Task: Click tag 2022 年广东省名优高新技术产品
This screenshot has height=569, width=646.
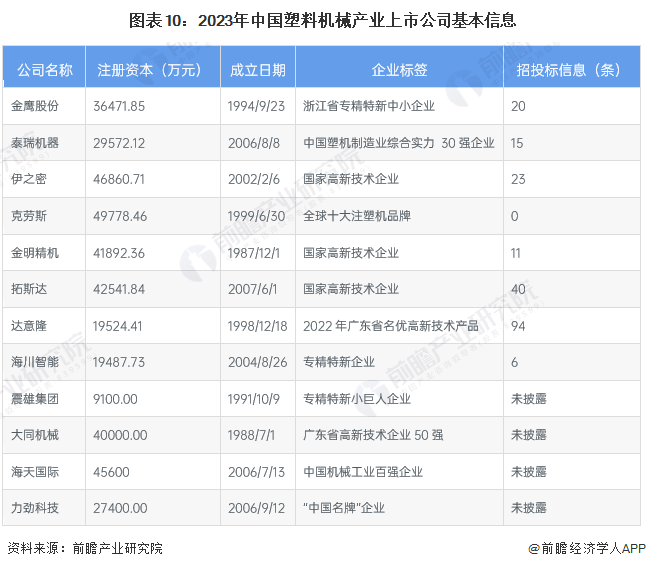Action: click(x=391, y=326)
